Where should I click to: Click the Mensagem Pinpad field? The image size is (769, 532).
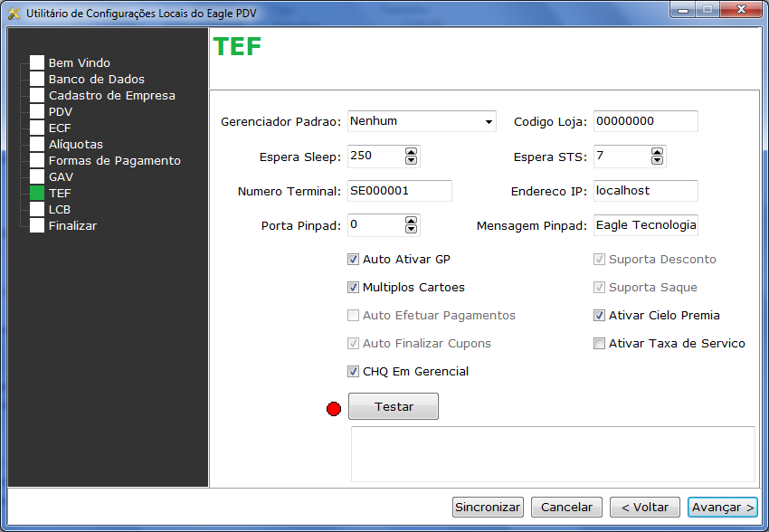[x=645, y=225]
